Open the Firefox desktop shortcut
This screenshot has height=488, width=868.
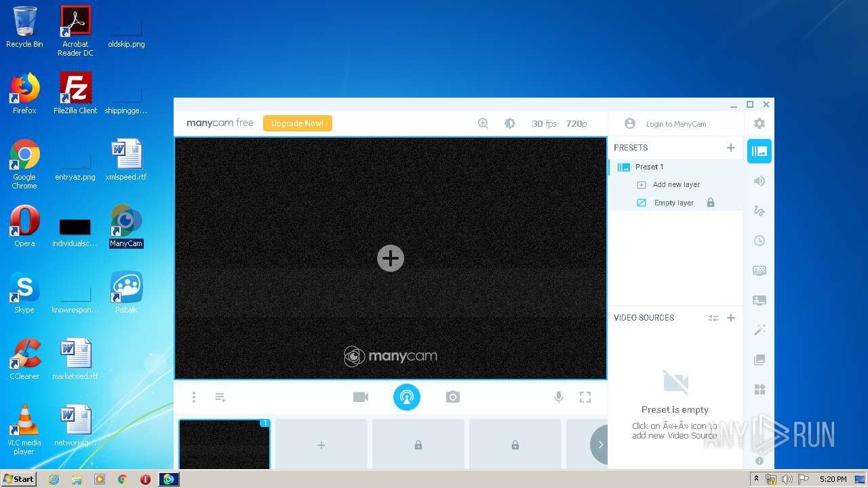24,94
